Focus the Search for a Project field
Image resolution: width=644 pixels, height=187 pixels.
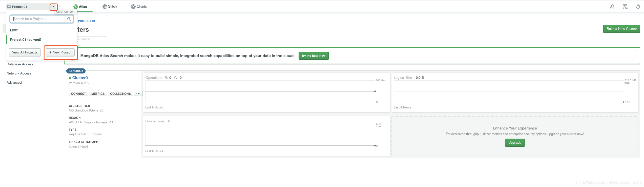click(x=42, y=19)
